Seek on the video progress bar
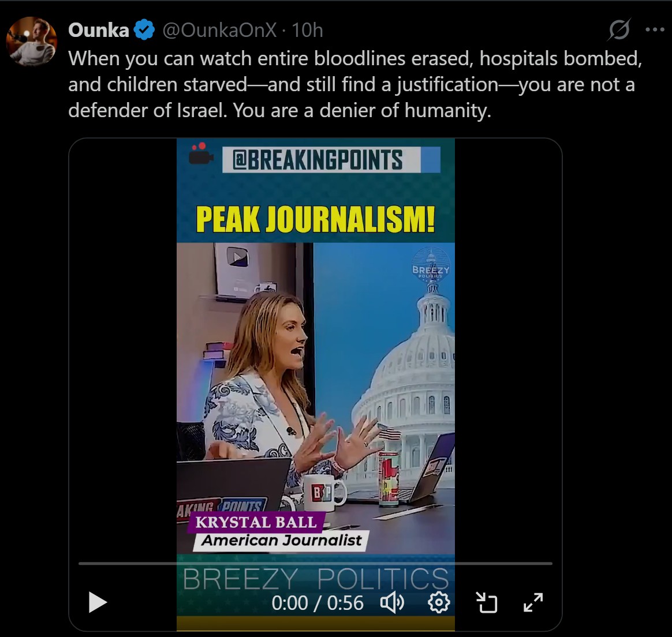The height and width of the screenshot is (637, 672). pos(315,563)
